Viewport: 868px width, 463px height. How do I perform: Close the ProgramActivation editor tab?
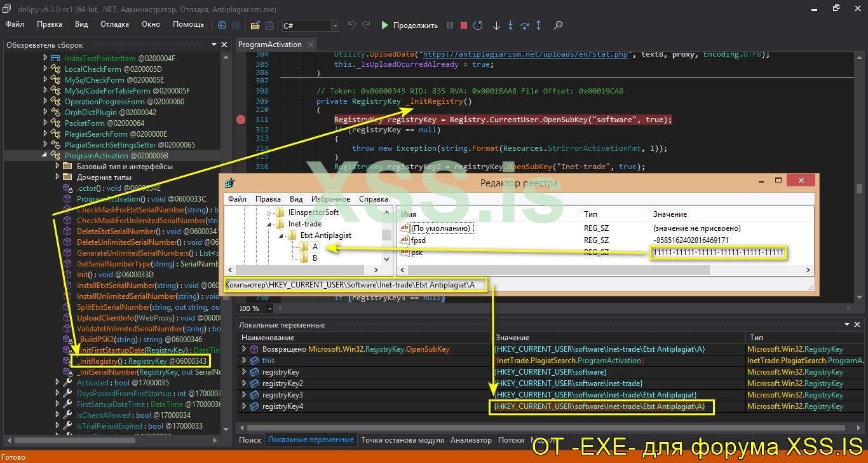(311, 45)
